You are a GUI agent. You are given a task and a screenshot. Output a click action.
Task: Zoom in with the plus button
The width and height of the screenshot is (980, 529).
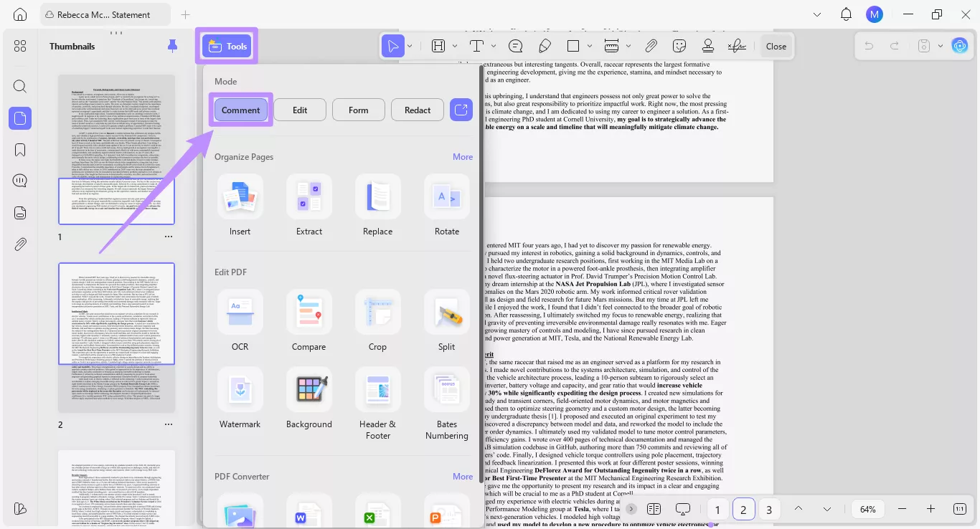point(930,509)
